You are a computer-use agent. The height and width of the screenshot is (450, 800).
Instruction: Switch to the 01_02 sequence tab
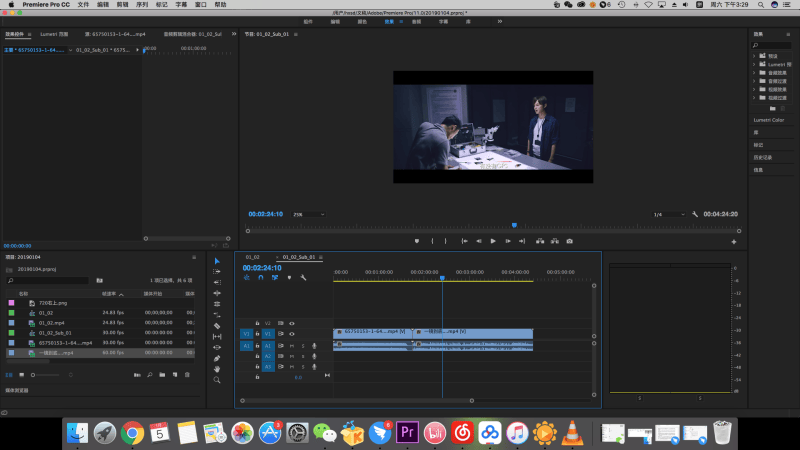pyautogui.click(x=252, y=257)
